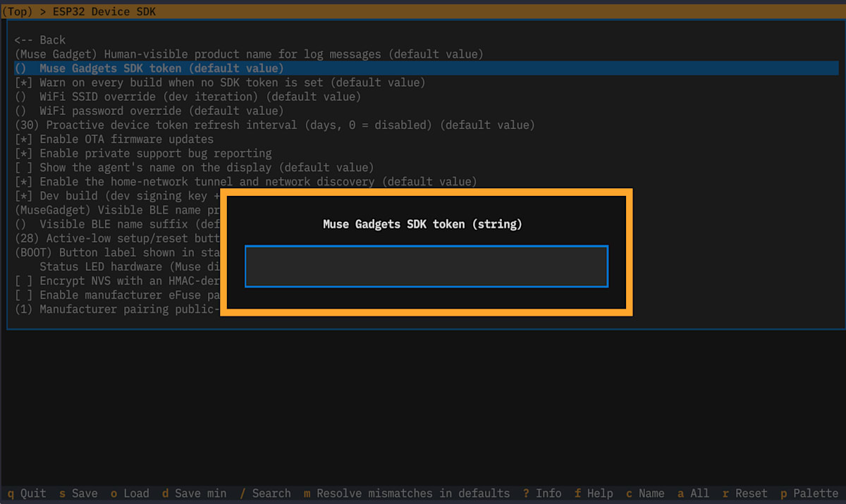Click Load in the bottom bar

pos(130,493)
